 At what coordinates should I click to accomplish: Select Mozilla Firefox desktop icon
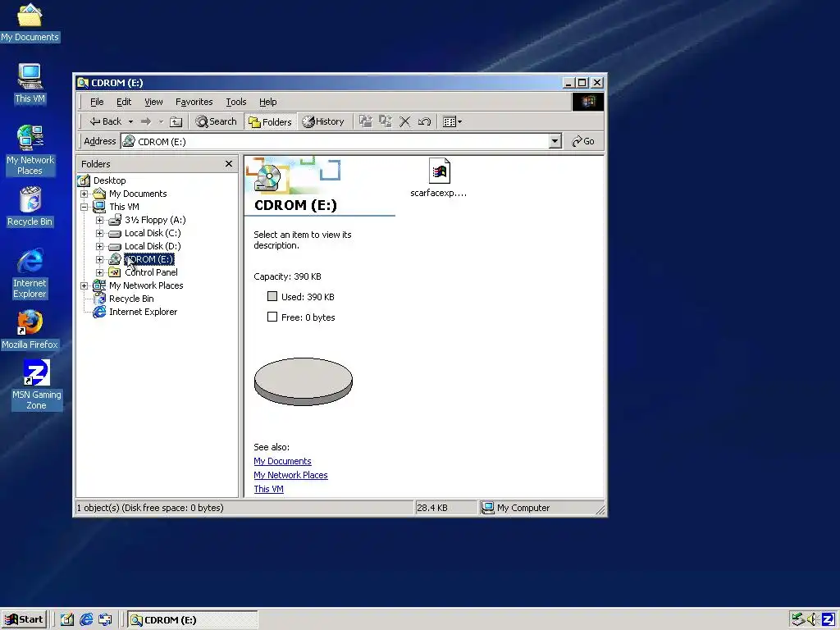click(x=30, y=331)
